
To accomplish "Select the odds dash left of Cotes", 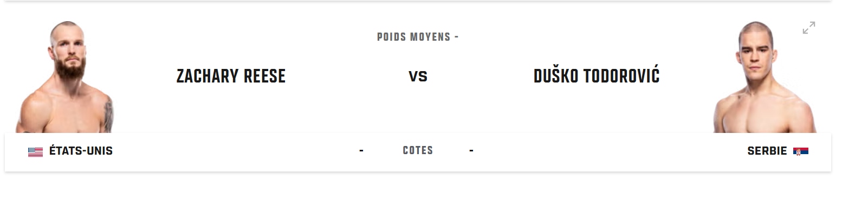I will pos(361,150).
